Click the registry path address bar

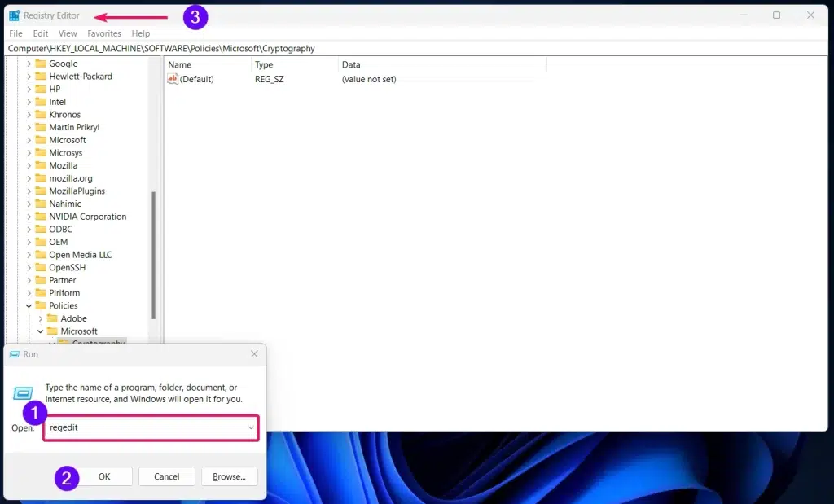[x=416, y=48]
